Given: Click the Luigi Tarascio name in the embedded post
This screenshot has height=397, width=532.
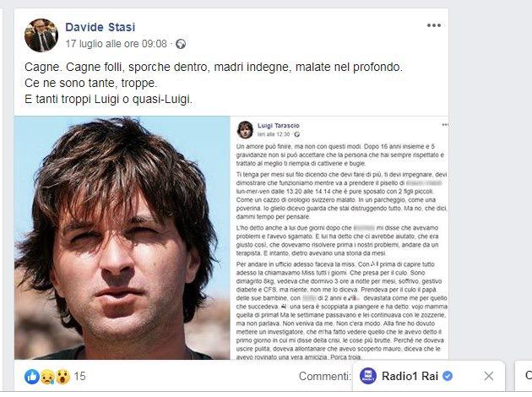Looking at the screenshot, I should 278,126.
